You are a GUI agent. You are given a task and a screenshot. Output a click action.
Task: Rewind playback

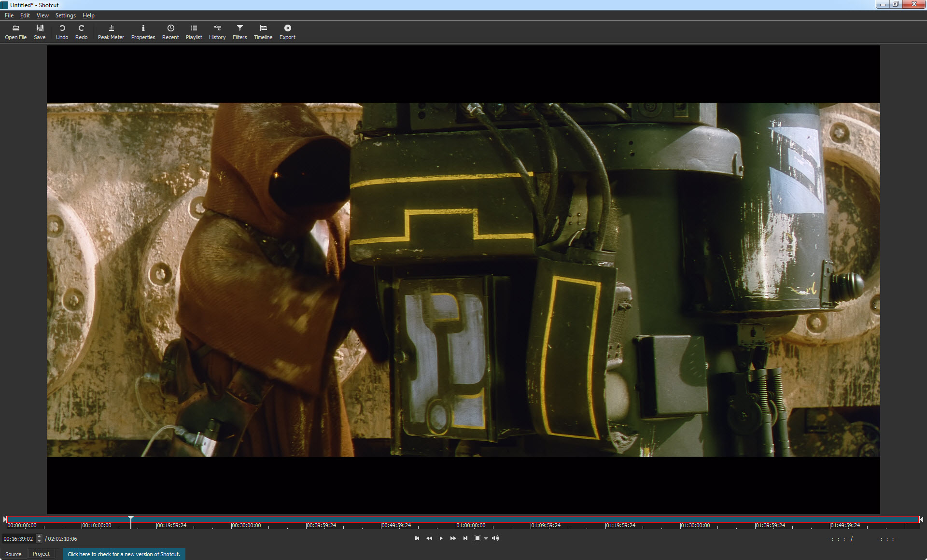(x=429, y=538)
